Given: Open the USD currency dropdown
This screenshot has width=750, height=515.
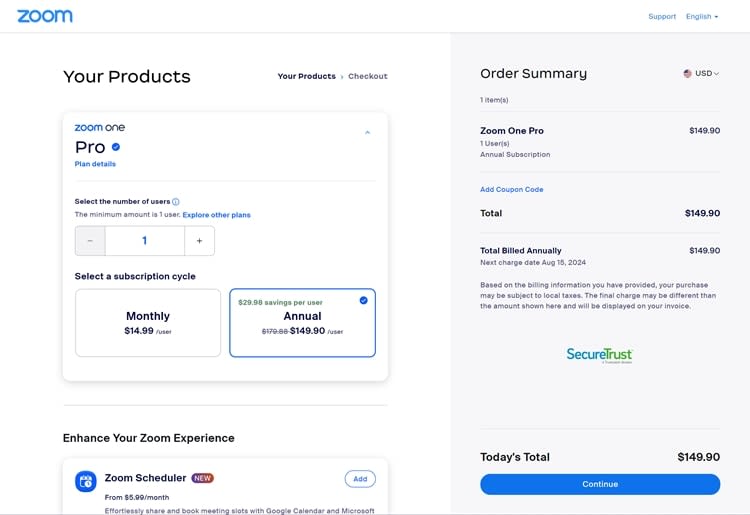Looking at the screenshot, I should 701,74.
